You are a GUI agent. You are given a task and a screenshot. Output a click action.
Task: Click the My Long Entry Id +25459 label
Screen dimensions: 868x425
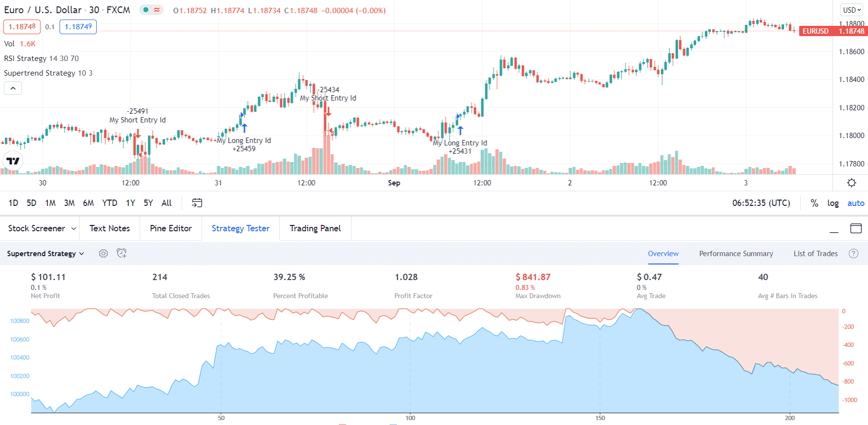pos(244,144)
